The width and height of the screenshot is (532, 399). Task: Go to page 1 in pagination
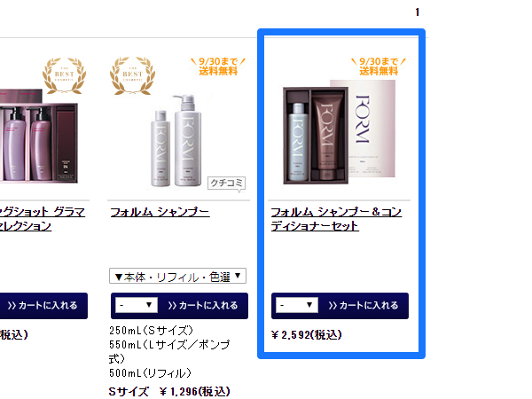(417, 12)
